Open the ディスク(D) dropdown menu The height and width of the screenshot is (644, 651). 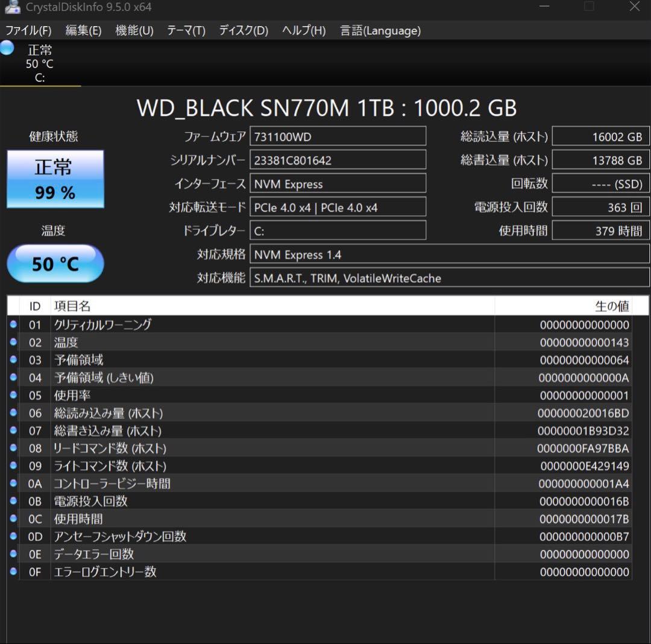243,31
